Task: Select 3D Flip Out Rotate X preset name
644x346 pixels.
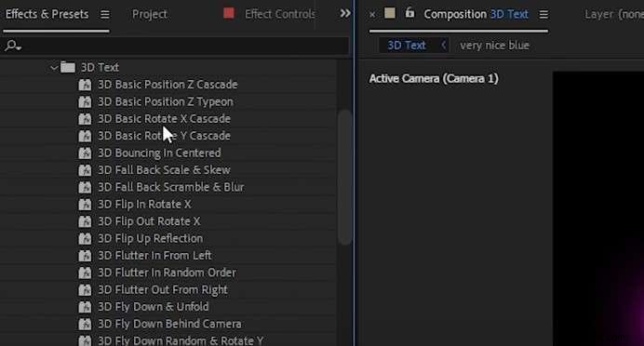Action: [x=149, y=221]
